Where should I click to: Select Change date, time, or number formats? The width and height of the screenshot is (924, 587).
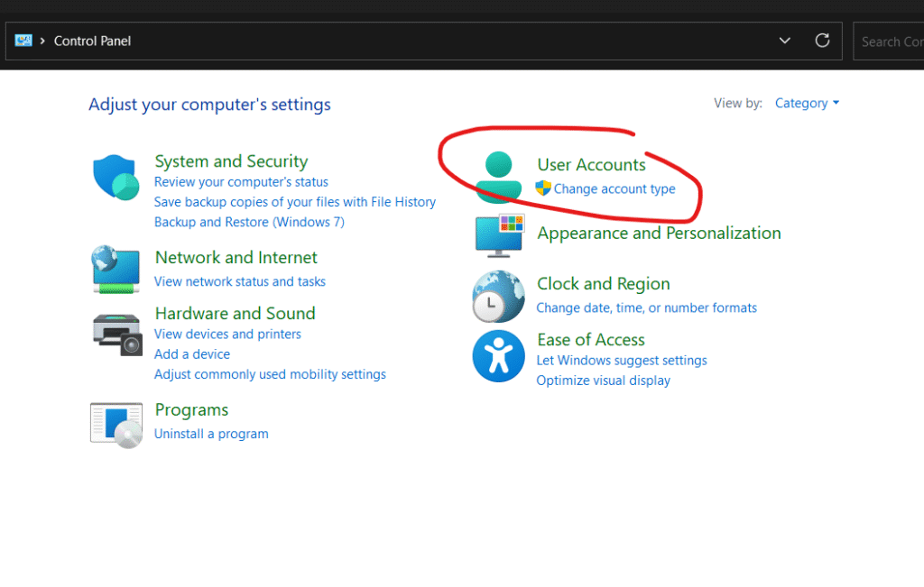pos(646,307)
